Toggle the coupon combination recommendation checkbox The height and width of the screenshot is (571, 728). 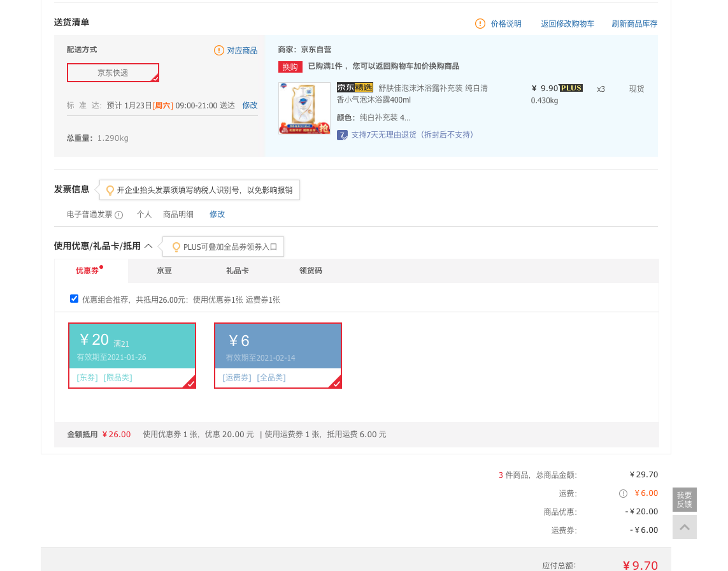[74, 299]
